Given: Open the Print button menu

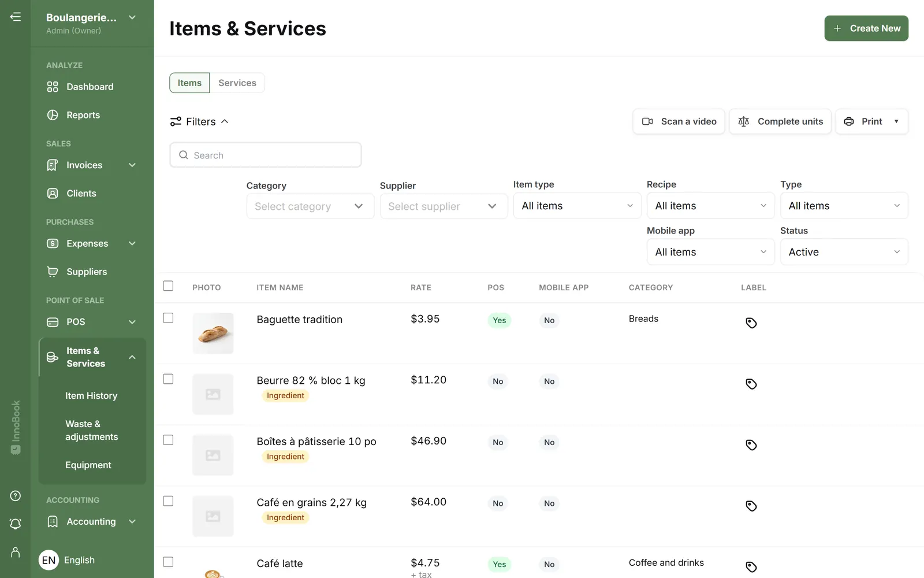Looking at the screenshot, I should tap(871, 121).
